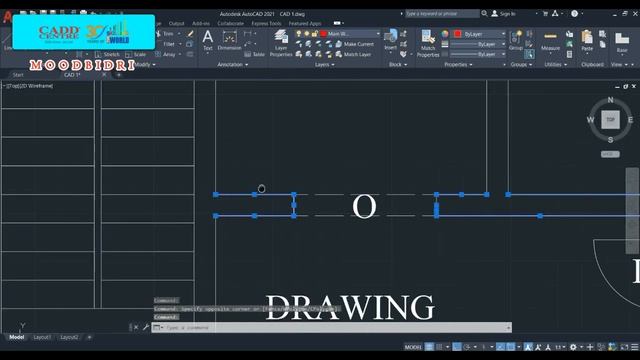Select the Trim tool
This screenshot has height=360, width=640.
[x=165, y=34]
